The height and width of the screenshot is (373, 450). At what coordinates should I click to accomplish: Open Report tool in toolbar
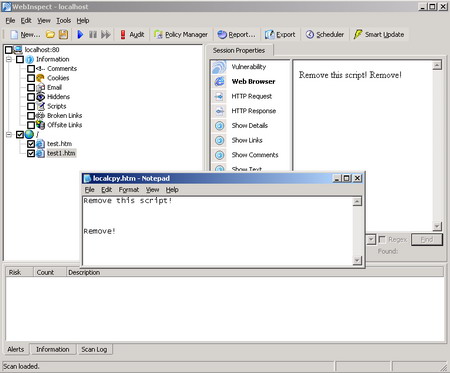(236, 34)
